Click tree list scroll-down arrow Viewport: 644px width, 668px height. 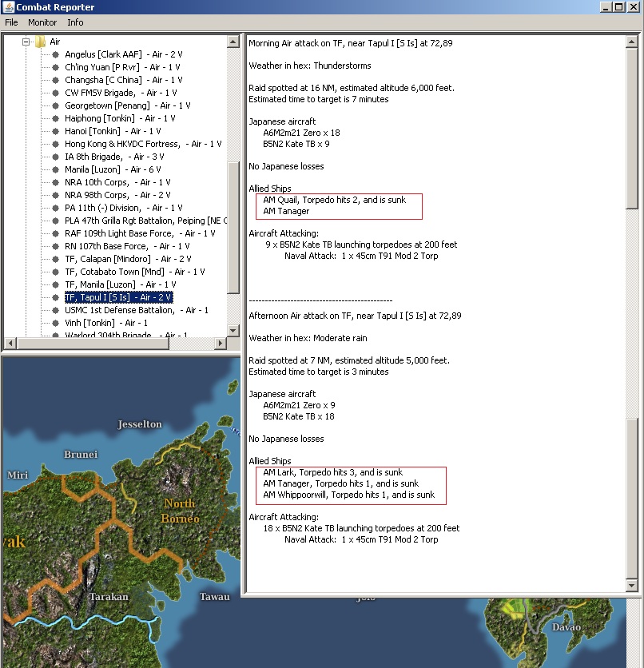pos(233,330)
